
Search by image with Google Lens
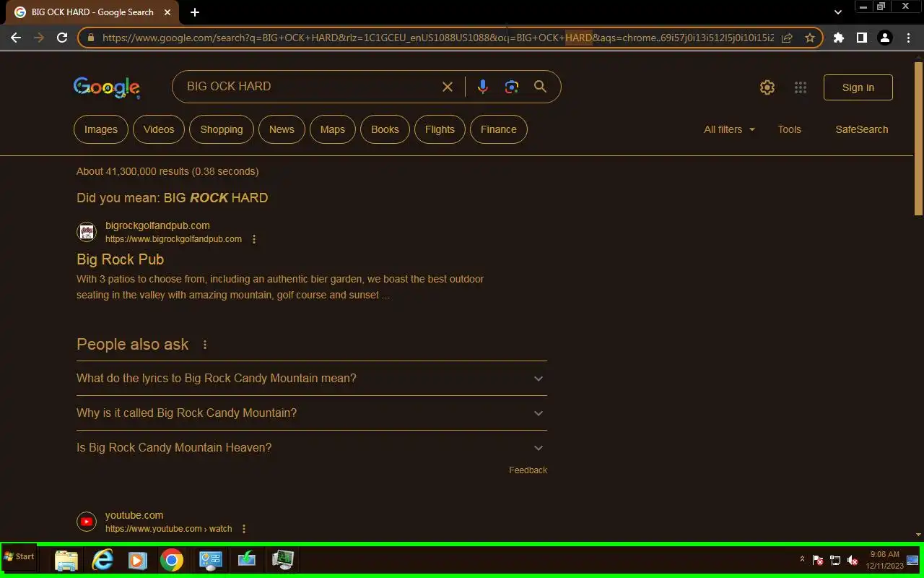(x=512, y=87)
